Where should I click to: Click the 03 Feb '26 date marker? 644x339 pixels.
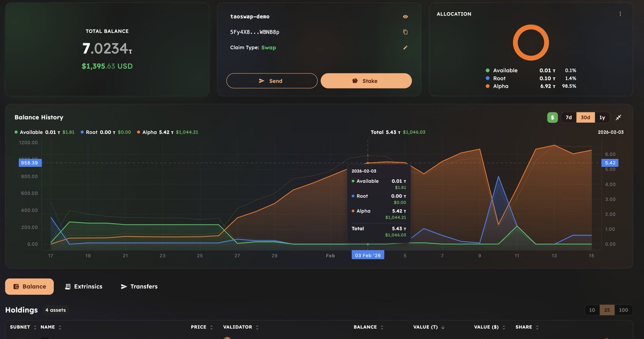[368, 255]
